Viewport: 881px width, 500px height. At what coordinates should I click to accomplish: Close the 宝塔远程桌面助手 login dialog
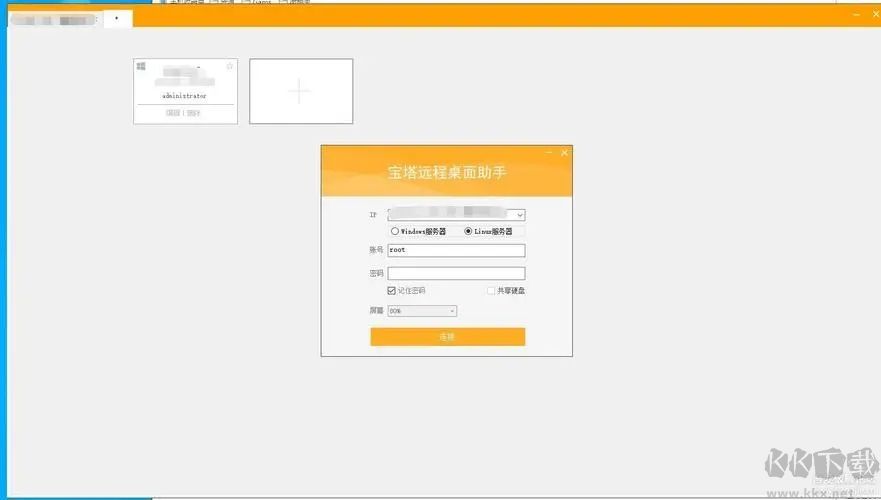coord(564,153)
